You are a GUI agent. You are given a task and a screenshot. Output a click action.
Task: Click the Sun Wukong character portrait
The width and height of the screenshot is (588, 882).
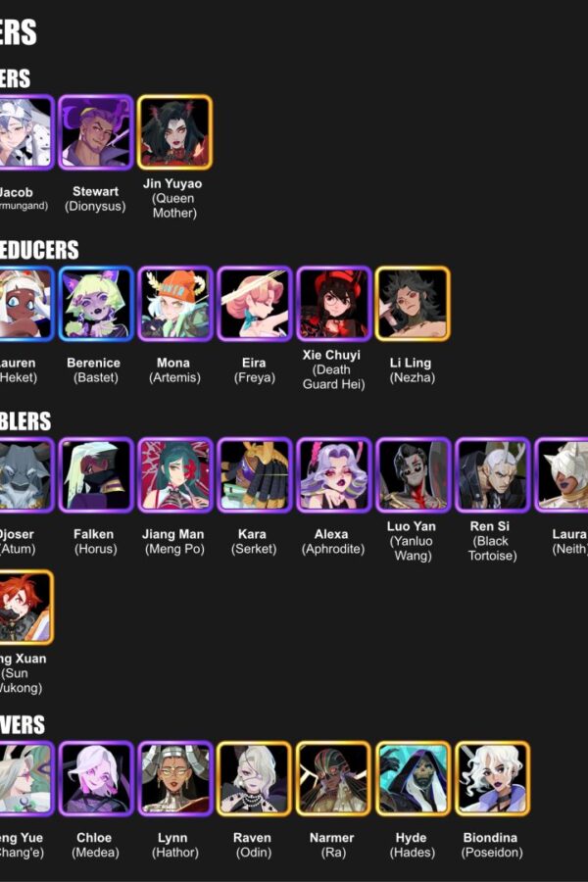click(x=25, y=608)
